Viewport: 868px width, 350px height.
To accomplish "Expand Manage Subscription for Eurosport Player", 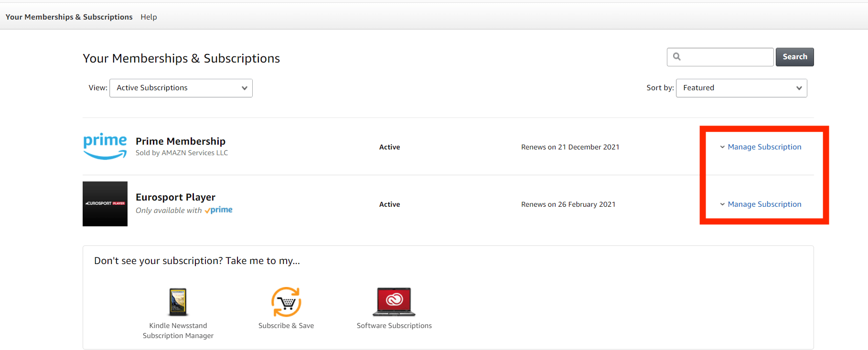I will (x=761, y=204).
